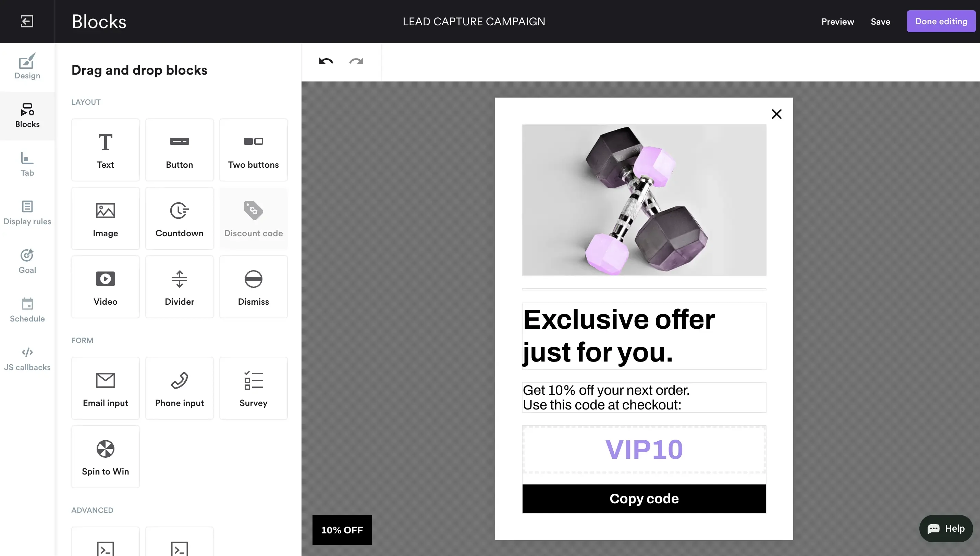Image resolution: width=980 pixels, height=556 pixels.
Task: Pick the Email input block
Action: click(106, 388)
